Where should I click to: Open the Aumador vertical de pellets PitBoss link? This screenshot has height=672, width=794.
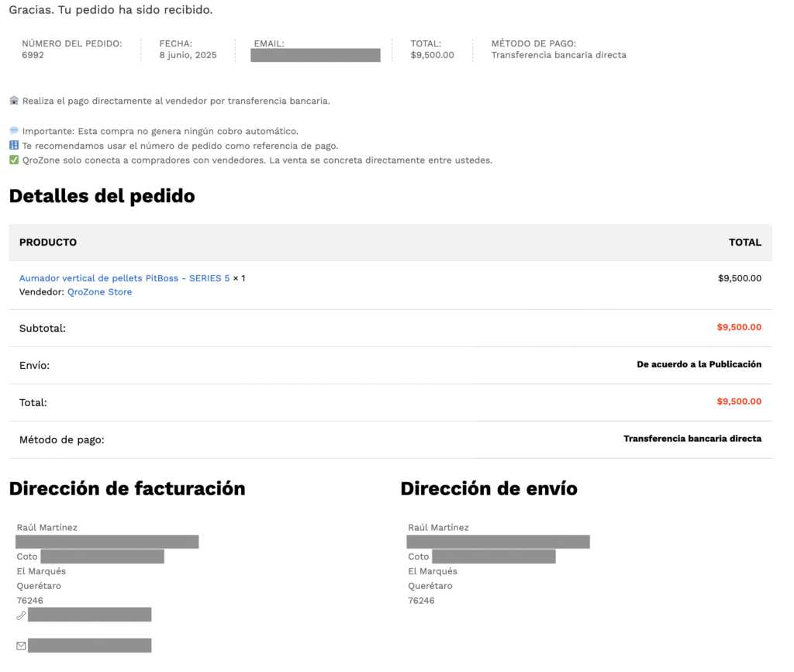click(x=124, y=278)
